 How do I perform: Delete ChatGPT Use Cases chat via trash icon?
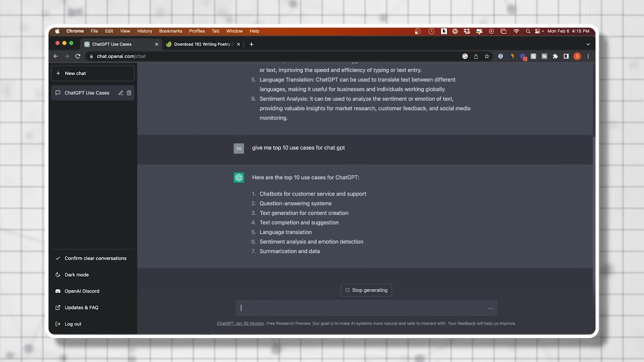[x=129, y=93]
